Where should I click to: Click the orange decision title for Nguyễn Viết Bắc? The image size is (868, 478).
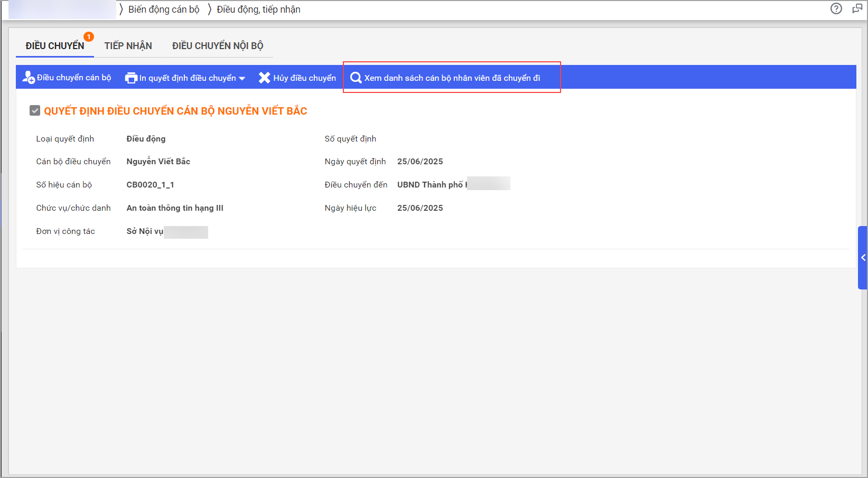click(x=175, y=111)
